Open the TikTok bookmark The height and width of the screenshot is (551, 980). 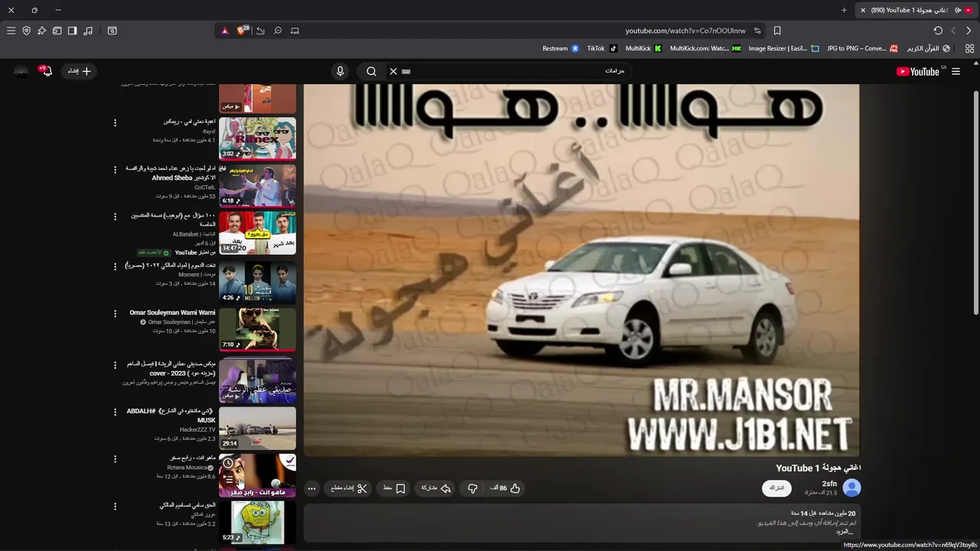(x=603, y=48)
